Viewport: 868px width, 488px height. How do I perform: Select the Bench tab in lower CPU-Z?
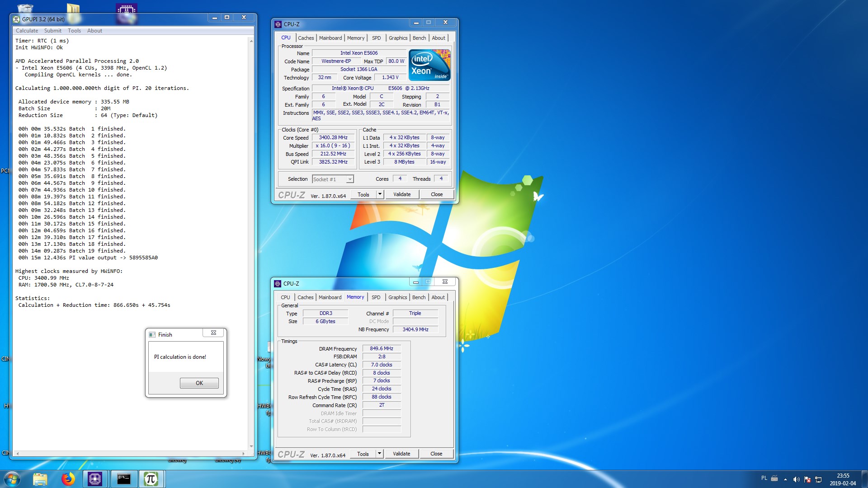tap(419, 297)
